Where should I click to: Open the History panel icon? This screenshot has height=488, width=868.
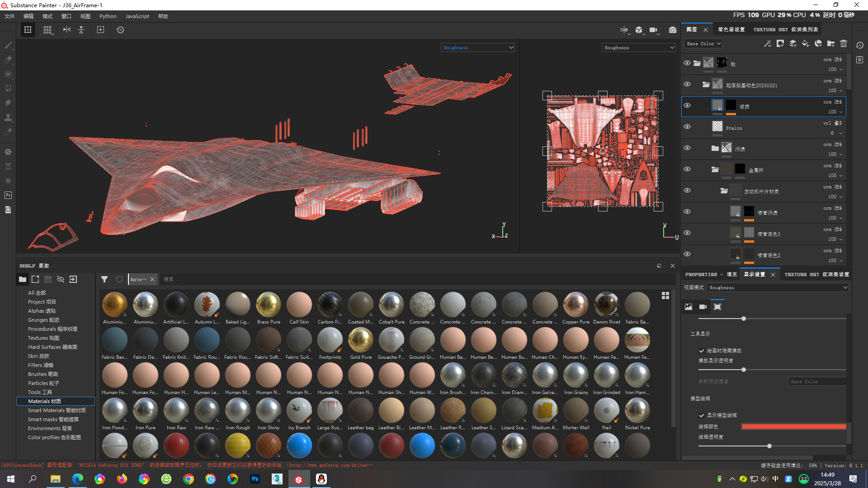pos(860,45)
